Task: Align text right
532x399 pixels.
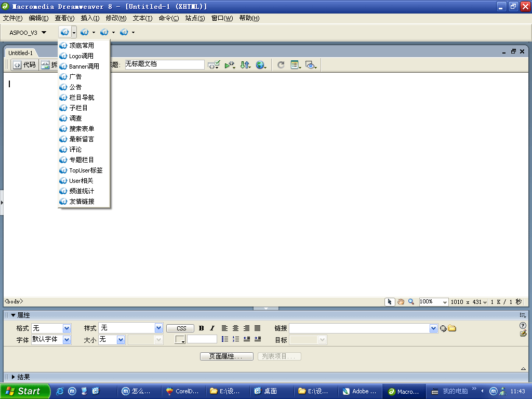Action: click(247, 328)
